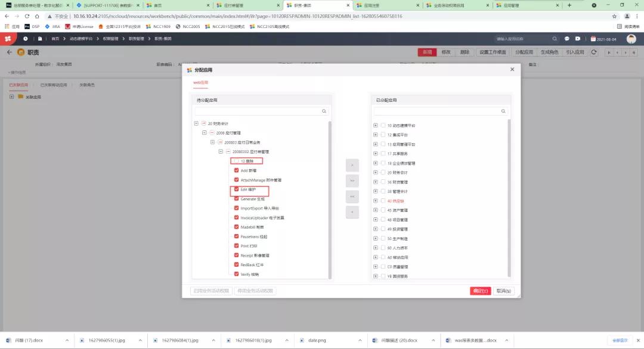Collapse the 200803 应付日常业务 node
Viewport: 644px width, 349px height.
pos(212,142)
